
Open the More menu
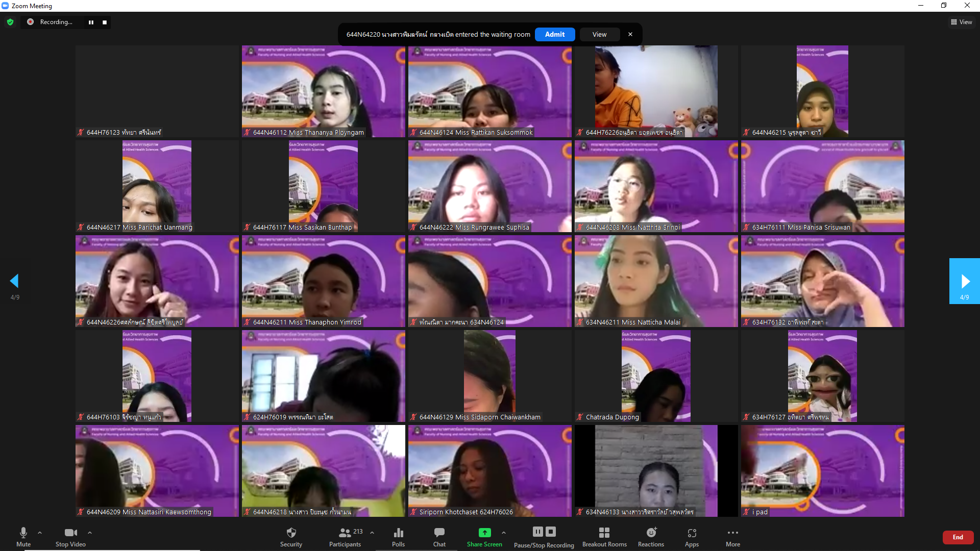pyautogui.click(x=732, y=537)
